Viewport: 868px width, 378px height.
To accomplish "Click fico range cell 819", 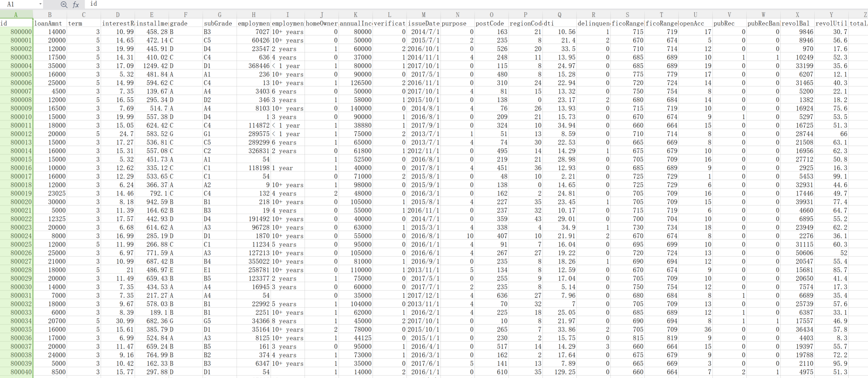I will click(661, 338).
